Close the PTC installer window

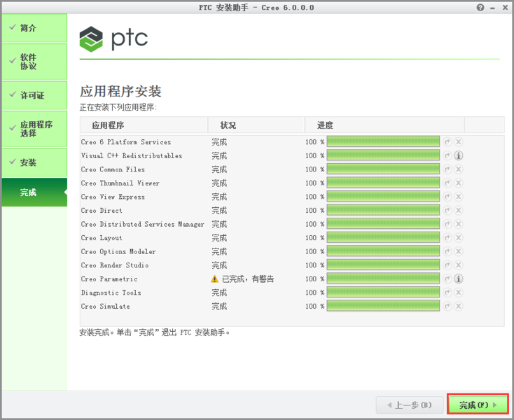tap(505, 8)
